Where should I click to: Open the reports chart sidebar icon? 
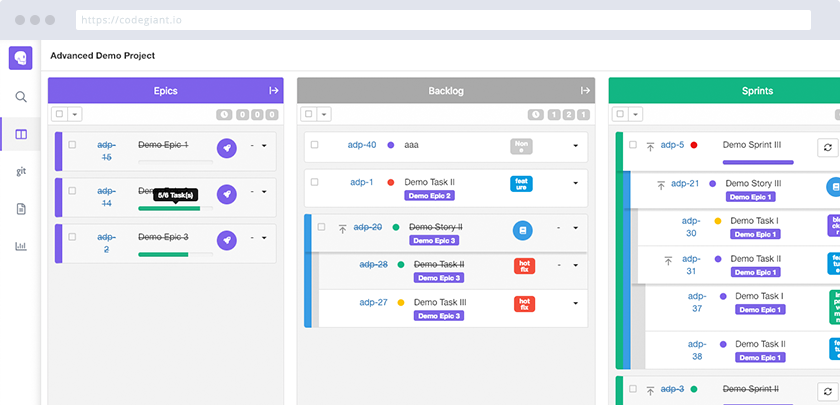coord(21,246)
